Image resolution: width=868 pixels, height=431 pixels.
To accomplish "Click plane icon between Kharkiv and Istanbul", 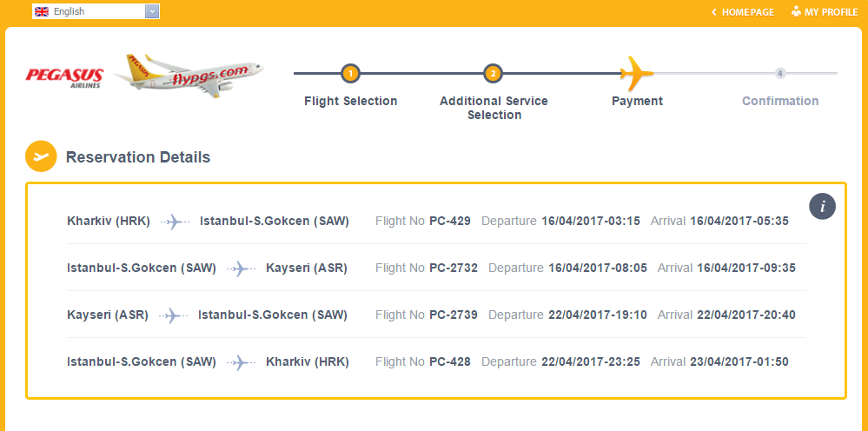I will pyautogui.click(x=175, y=222).
